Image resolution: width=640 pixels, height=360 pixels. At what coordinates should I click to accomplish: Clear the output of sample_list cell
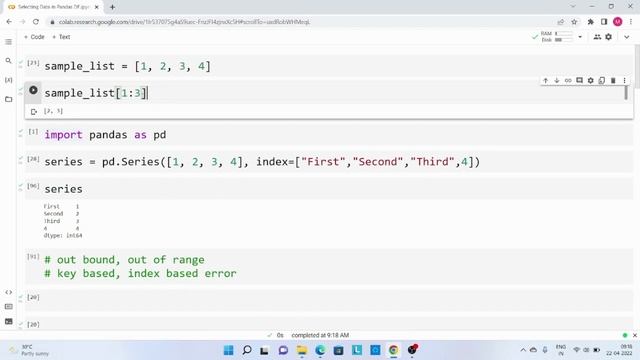34,111
